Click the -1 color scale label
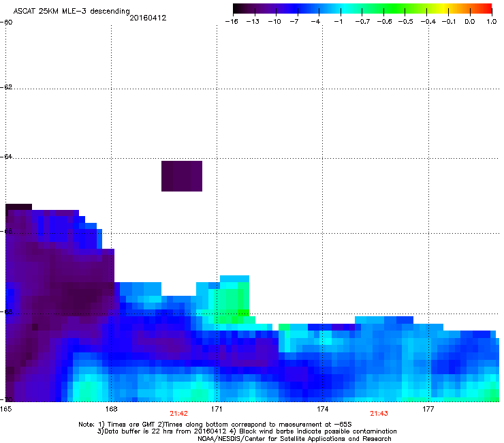The image size is (504, 443). tap(338, 22)
